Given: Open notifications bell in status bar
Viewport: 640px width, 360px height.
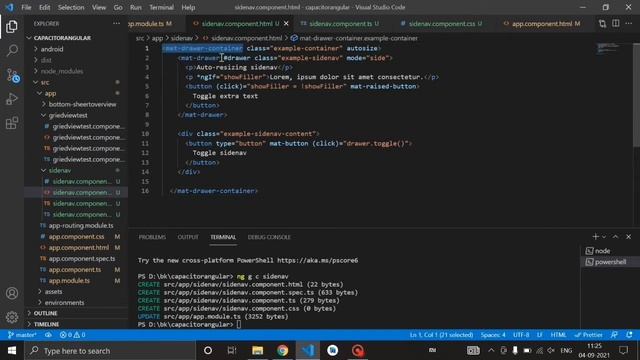Looking at the screenshot, I should (x=629, y=335).
